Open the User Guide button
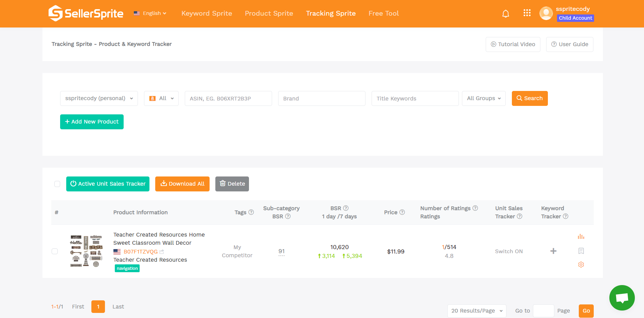 click(570, 44)
